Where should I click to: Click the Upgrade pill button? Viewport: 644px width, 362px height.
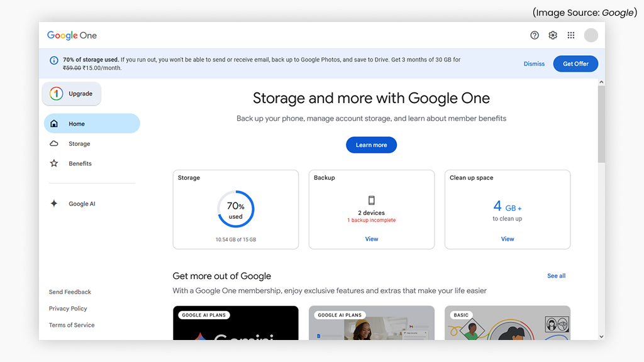(71, 92)
